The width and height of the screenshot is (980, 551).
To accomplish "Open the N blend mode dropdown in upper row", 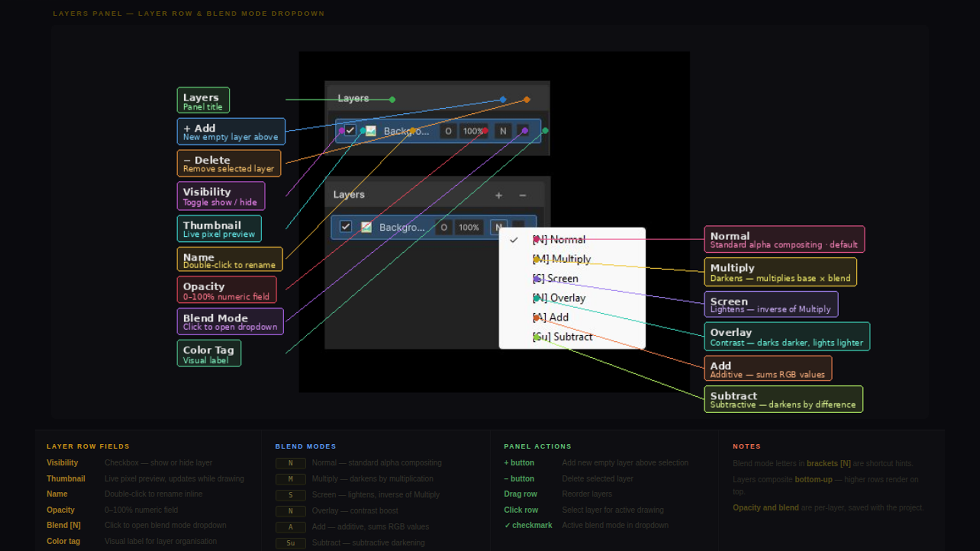I will click(503, 131).
